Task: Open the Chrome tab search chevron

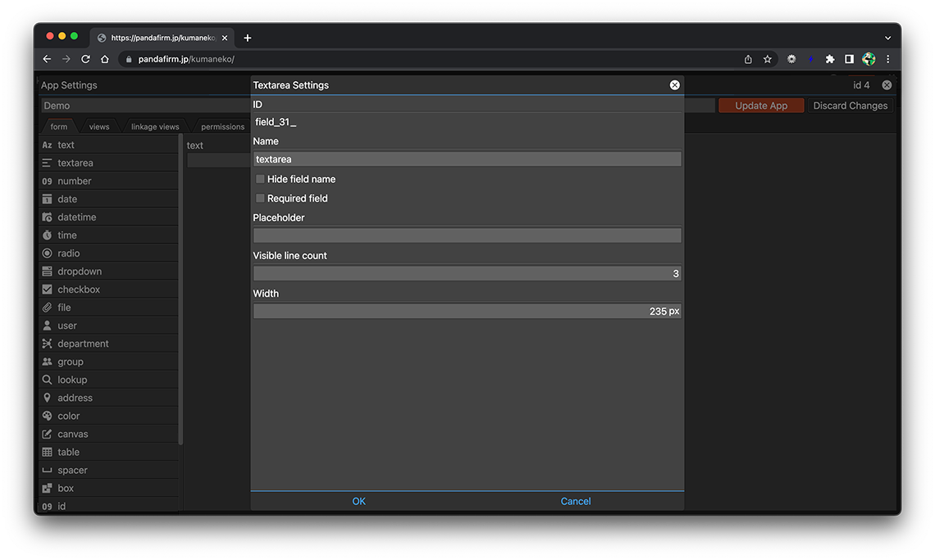Action: click(x=887, y=38)
